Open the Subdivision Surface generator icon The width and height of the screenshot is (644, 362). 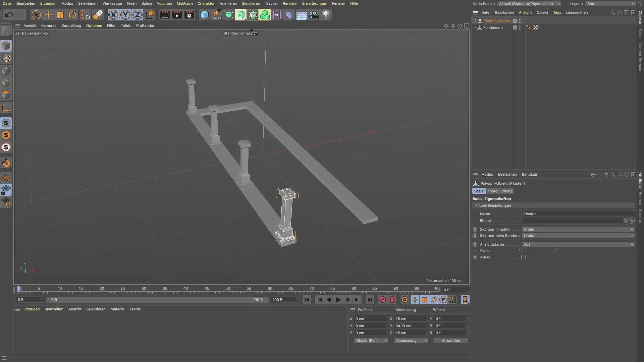point(229,15)
